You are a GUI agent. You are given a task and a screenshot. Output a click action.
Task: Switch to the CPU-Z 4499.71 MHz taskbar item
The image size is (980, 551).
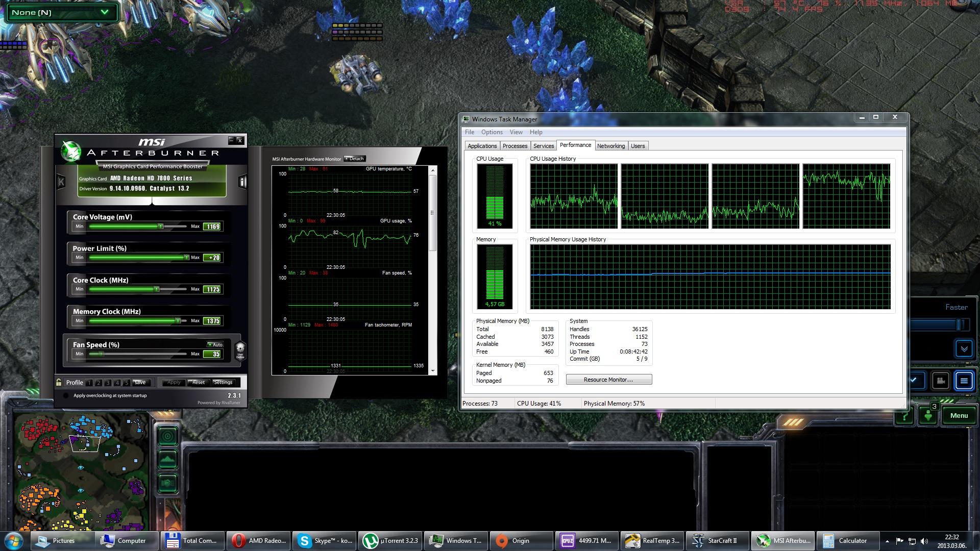[587, 541]
